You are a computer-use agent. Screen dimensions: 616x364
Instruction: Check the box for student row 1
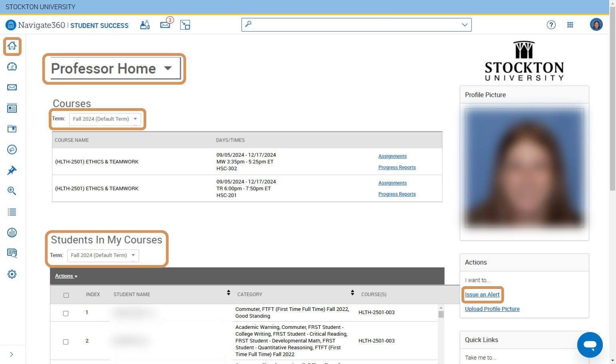pos(66,313)
